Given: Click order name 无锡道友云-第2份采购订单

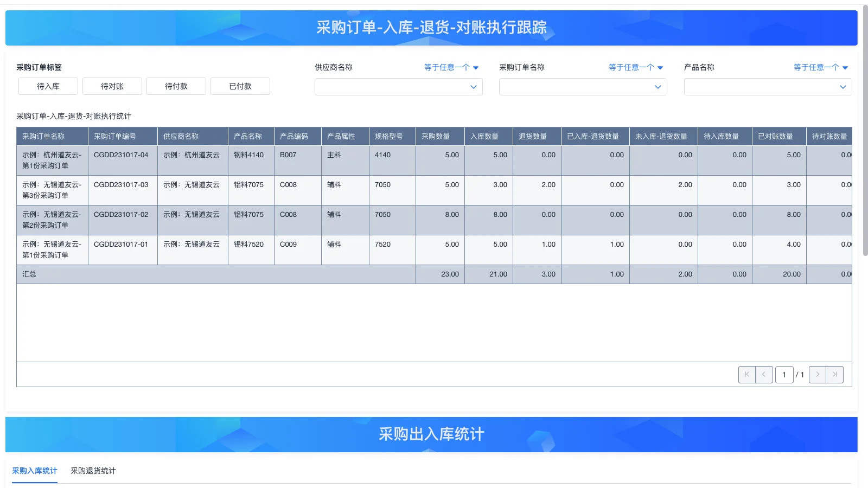Looking at the screenshot, I should [x=52, y=220].
